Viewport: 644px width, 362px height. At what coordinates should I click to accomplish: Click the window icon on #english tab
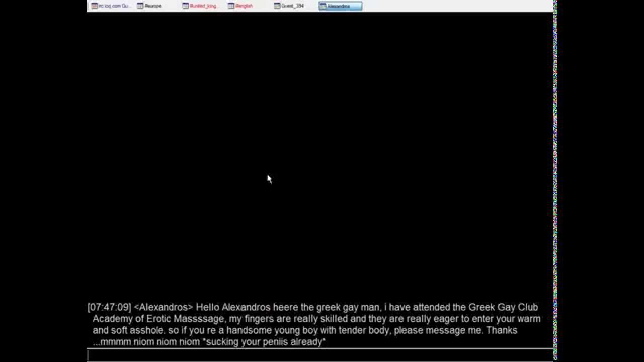point(231,6)
